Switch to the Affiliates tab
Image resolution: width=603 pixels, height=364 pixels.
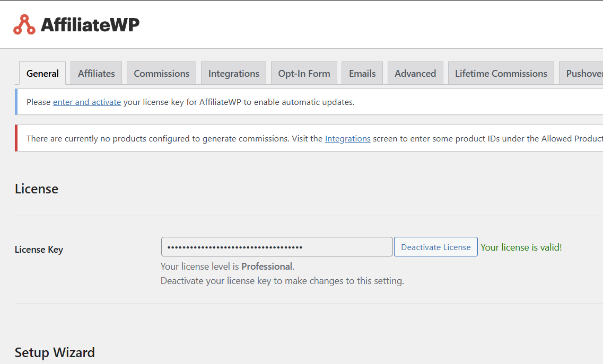click(96, 73)
